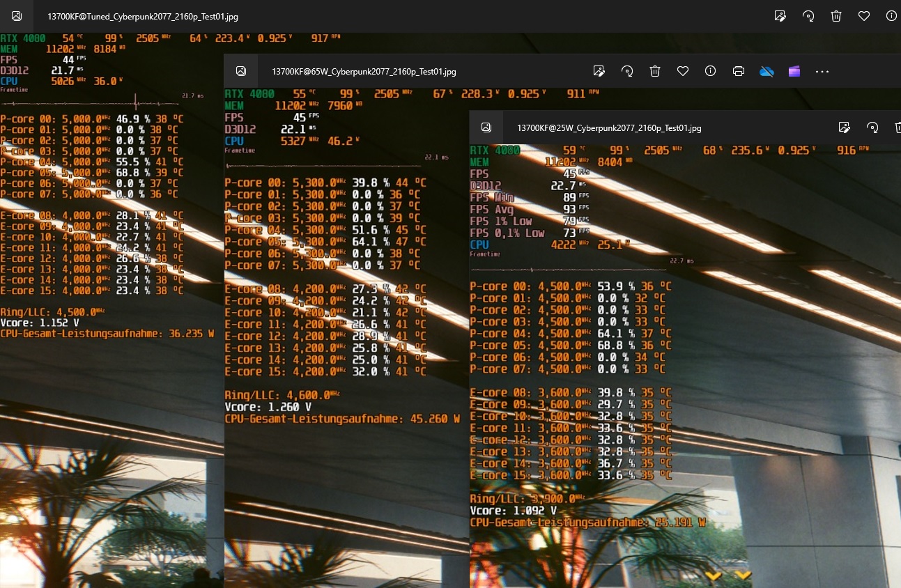Click 'P-core 04: 4,500.0' row with 64.1 %
Screen dimensions: 901x588
coord(571,333)
